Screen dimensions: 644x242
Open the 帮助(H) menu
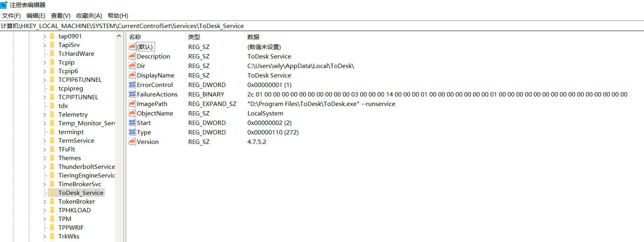tap(118, 16)
